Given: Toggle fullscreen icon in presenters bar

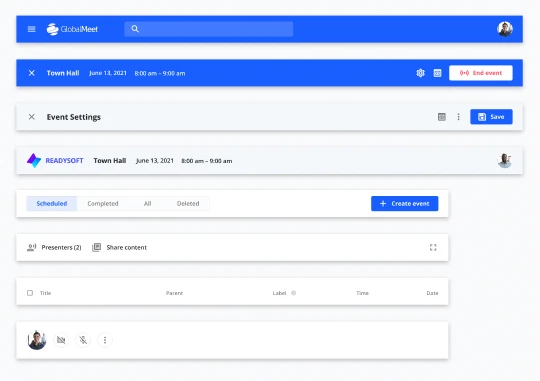Looking at the screenshot, I should (433, 247).
